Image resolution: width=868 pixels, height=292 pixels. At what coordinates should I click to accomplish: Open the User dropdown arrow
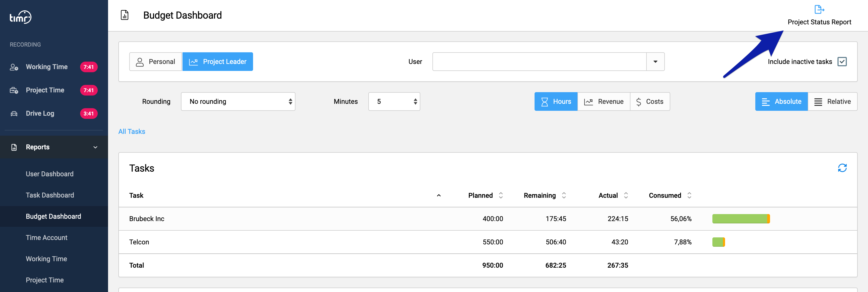[x=655, y=62]
